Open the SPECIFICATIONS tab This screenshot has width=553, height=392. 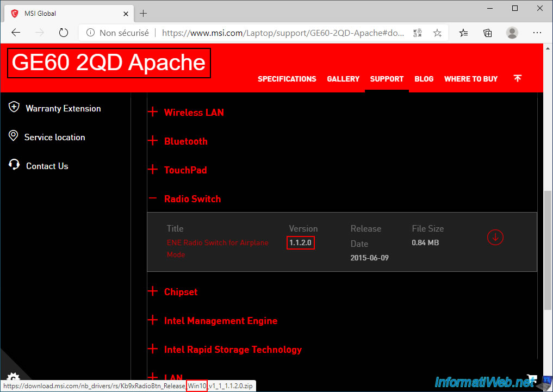(287, 79)
